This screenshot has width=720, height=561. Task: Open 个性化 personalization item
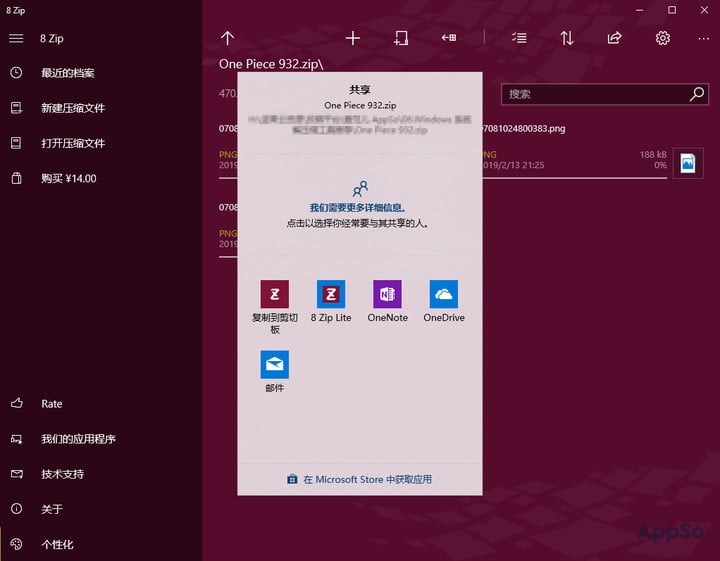pos(57,544)
